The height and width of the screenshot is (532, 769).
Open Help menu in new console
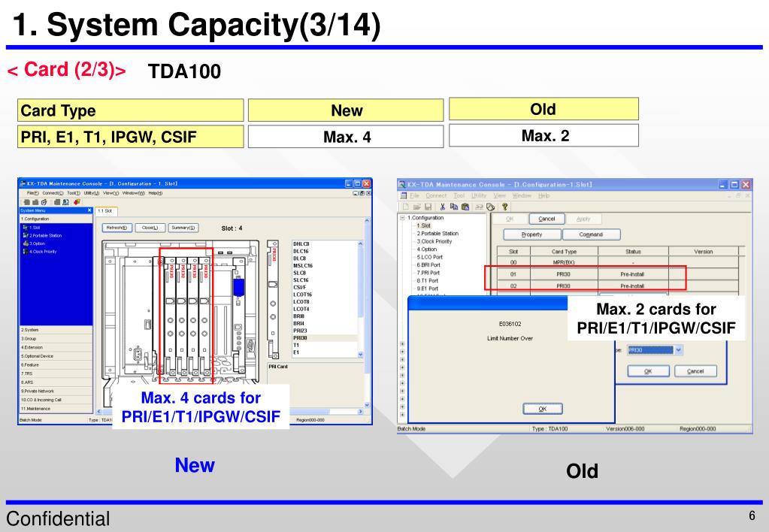[x=156, y=193]
